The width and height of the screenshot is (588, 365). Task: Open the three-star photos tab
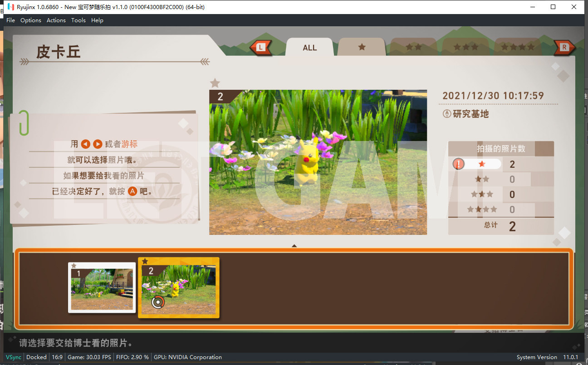(466, 47)
